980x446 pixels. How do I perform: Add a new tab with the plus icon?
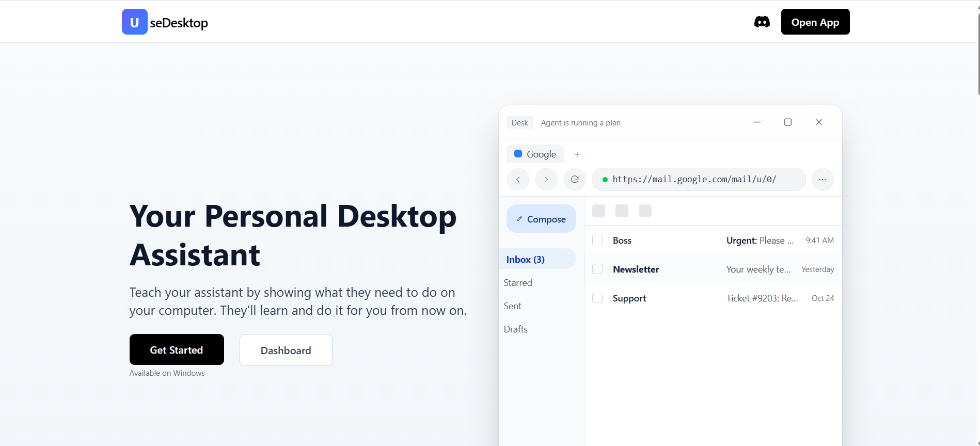click(577, 154)
